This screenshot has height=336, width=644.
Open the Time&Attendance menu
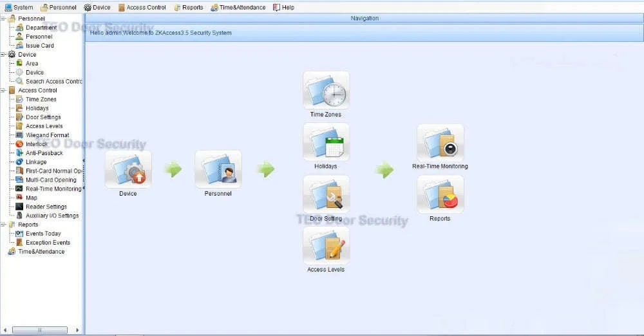click(x=238, y=7)
